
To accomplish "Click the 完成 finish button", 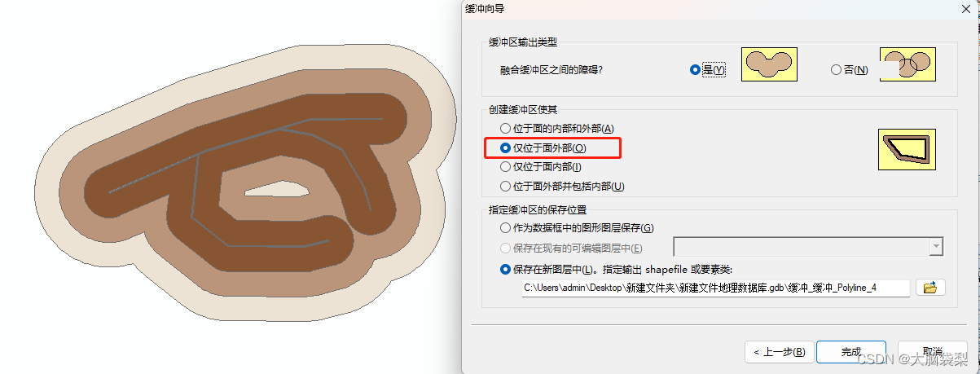I will pos(850,352).
